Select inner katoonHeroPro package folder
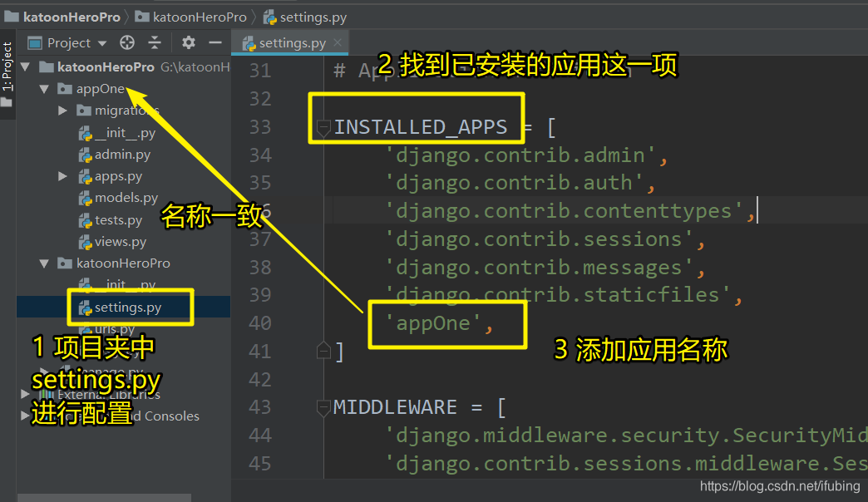 pos(123,263)
